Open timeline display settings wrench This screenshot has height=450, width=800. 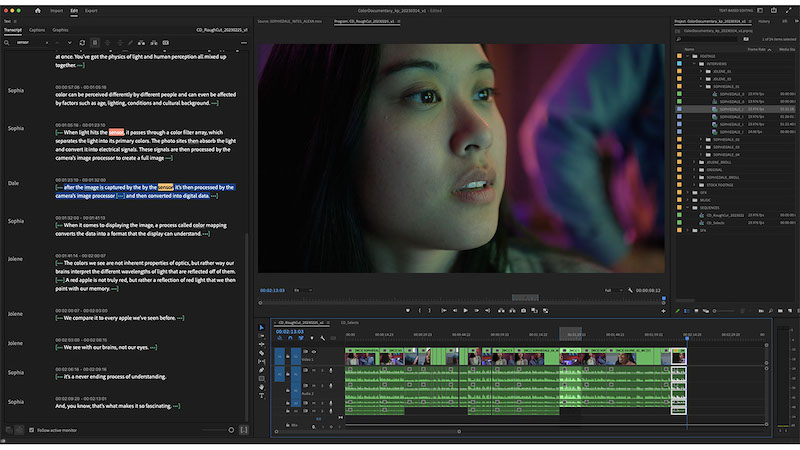tap(322, 338)
